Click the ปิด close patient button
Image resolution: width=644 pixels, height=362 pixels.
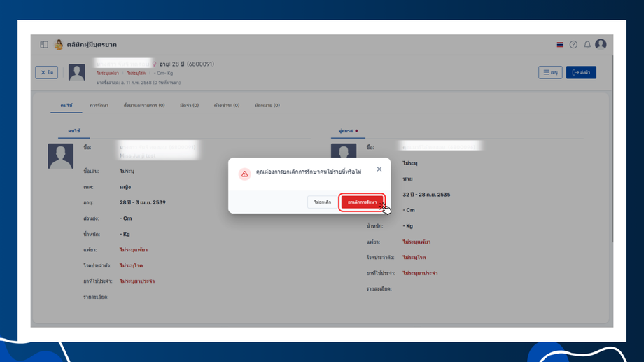[x=46, y=72]
